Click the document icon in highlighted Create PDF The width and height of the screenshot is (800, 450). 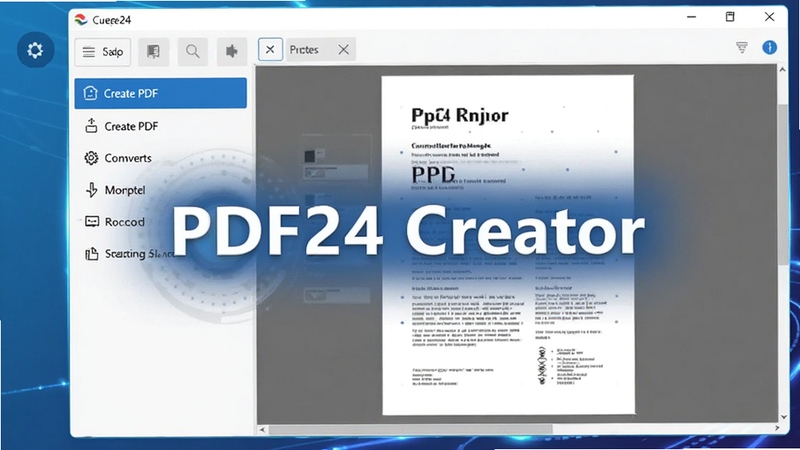pyautogui.click(x=90, y=93)
